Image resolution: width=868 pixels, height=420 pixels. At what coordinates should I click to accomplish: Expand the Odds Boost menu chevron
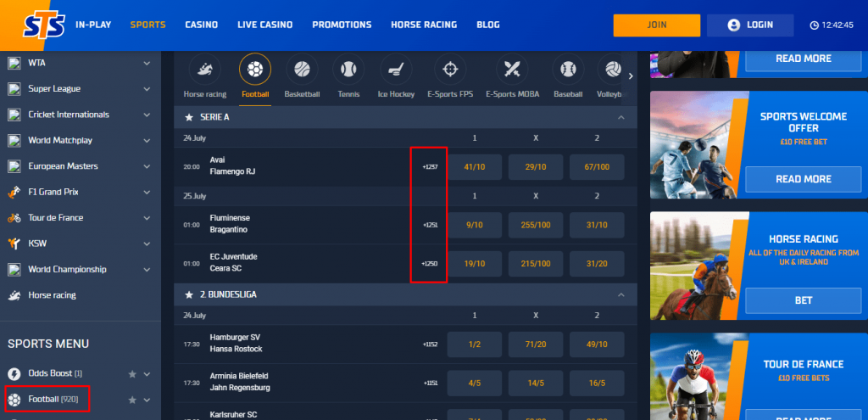click(x=147, y=374)
